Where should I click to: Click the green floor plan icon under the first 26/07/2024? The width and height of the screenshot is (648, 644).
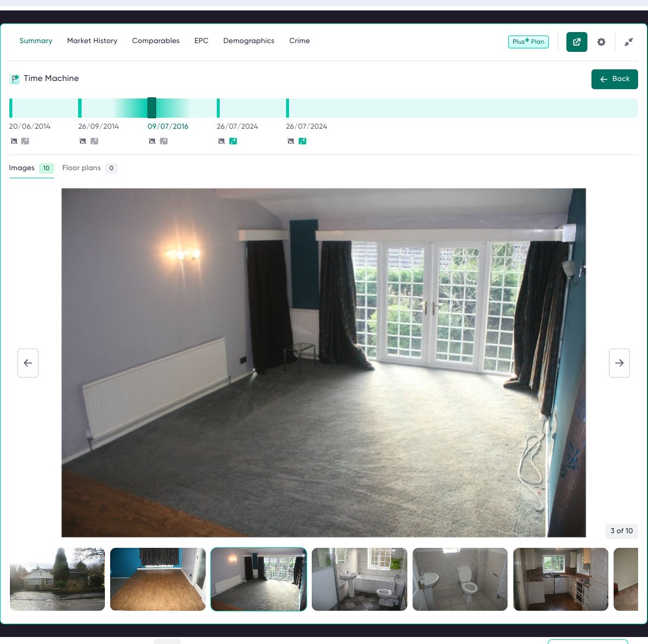[233, 142]
